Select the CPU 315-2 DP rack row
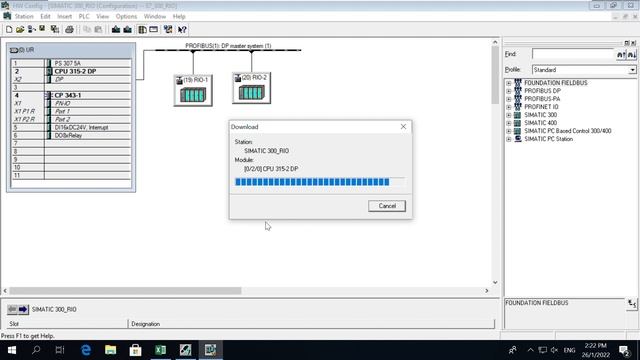640x360 pixels. [x=71, y=71]
